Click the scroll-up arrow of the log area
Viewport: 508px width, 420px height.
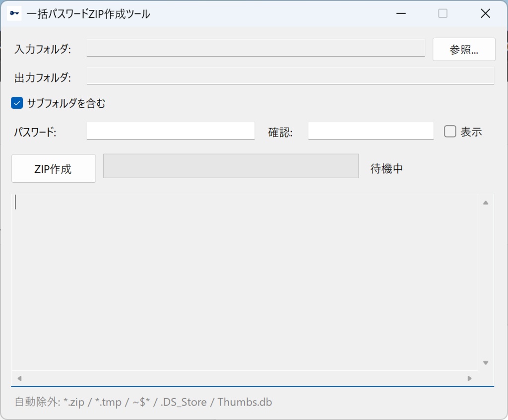[486, 203]
